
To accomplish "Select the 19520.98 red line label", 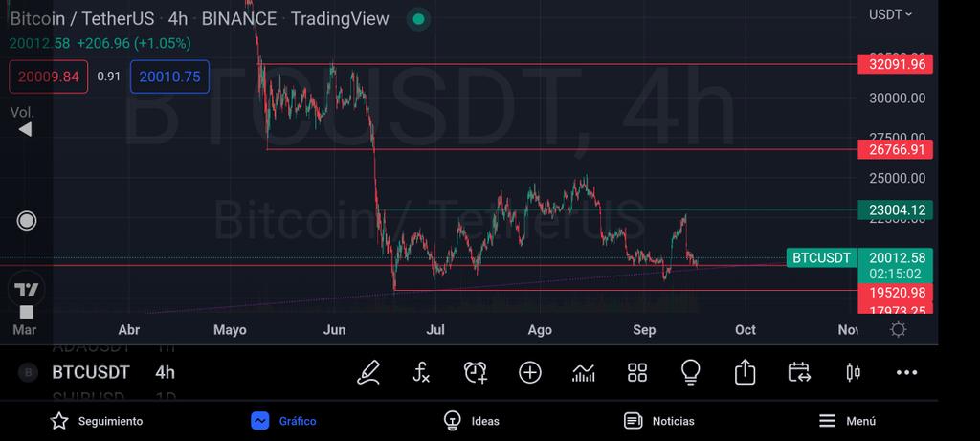I will 895,293.
